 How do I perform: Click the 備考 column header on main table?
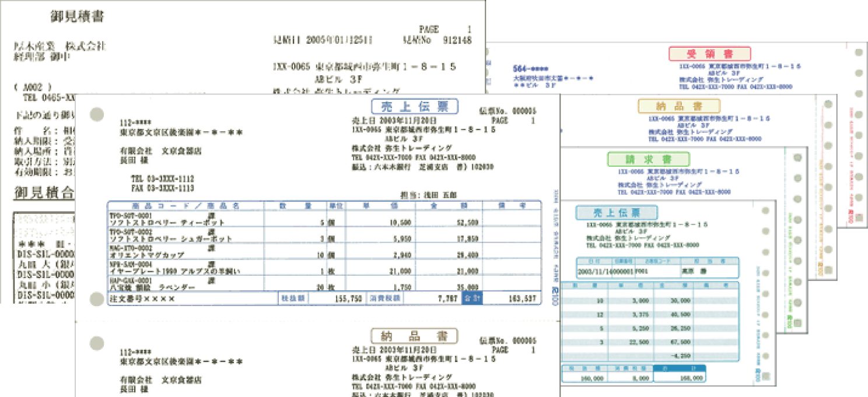(512, 206)
